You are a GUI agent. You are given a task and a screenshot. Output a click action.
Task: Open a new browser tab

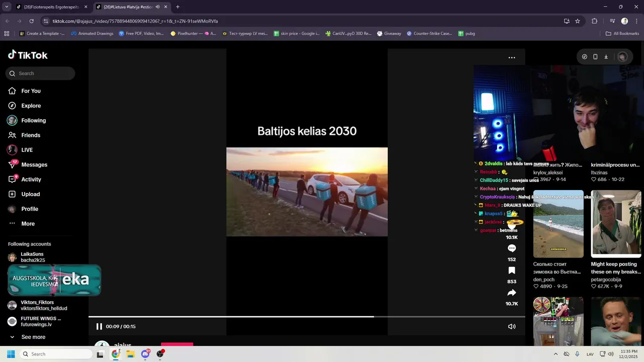[178, 7]
